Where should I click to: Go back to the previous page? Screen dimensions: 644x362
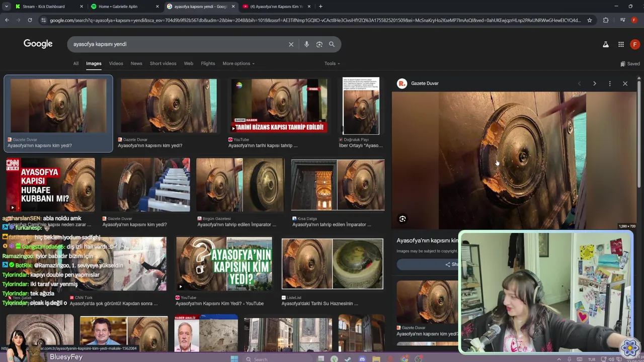coord(7,20)
